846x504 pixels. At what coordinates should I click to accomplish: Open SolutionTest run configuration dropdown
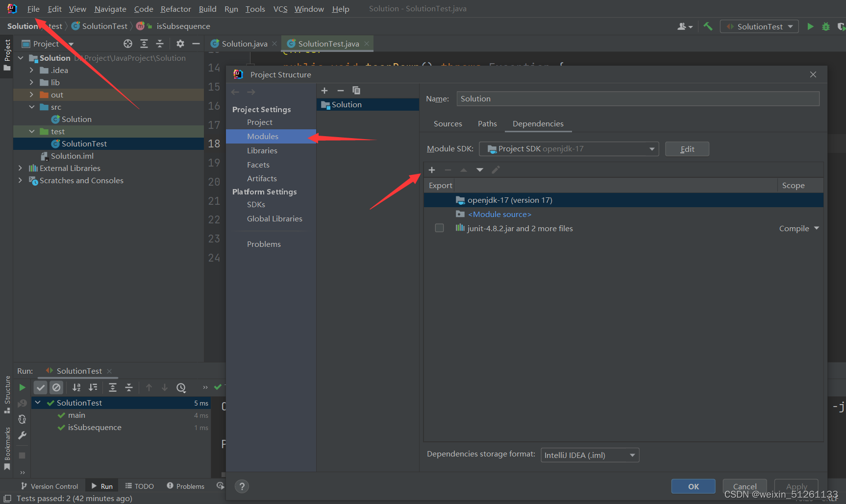[759, 26]
